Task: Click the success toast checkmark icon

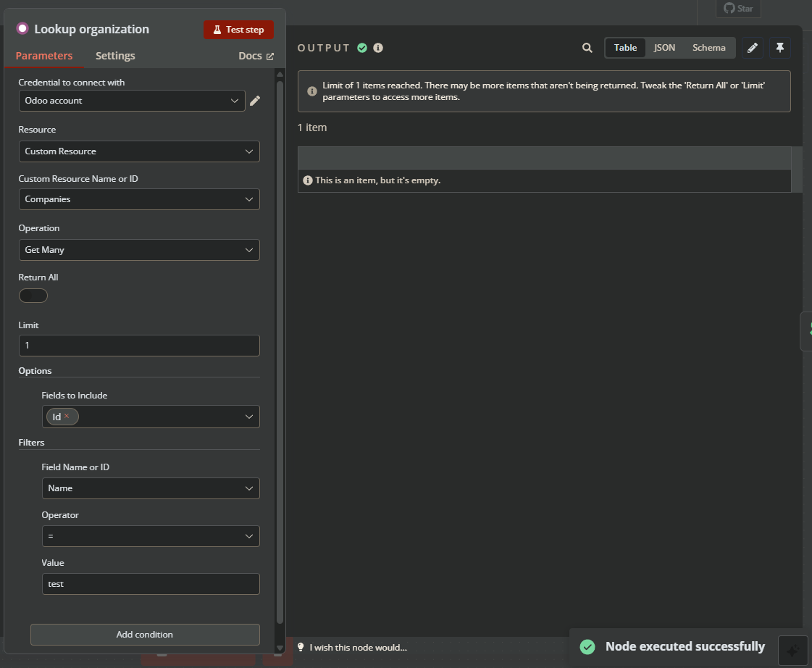Action: [587, 647]
